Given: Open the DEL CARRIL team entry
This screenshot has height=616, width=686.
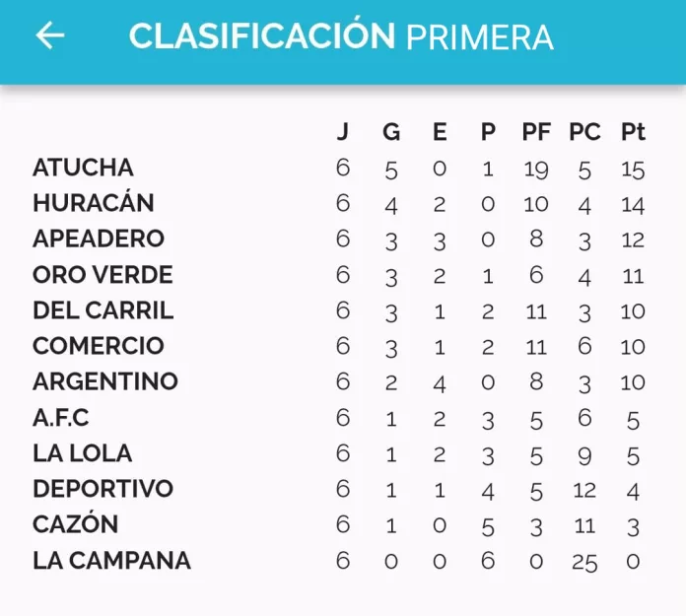Looking at the screenshot, I should tap(103, 309).
